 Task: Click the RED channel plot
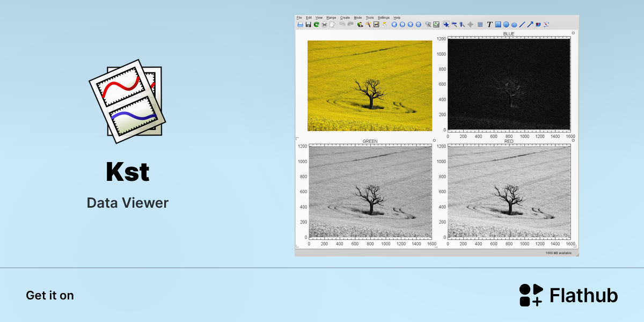(x=509, y=191)
